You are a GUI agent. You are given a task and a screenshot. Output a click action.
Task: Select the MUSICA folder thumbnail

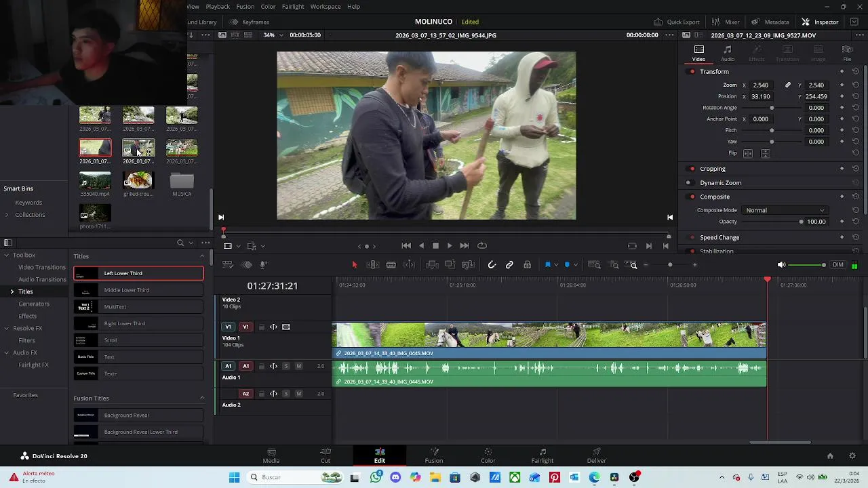182,181
